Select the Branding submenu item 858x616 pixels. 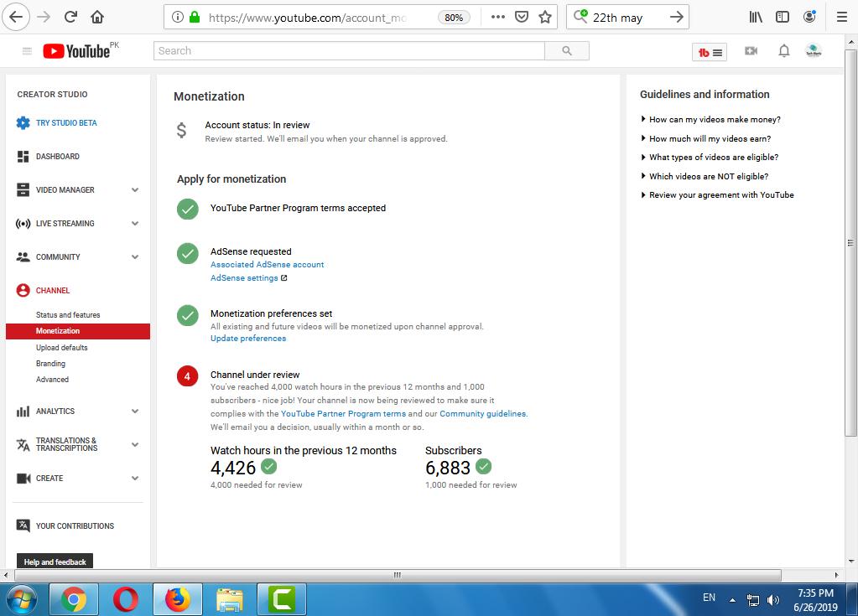tap(50, 364)
